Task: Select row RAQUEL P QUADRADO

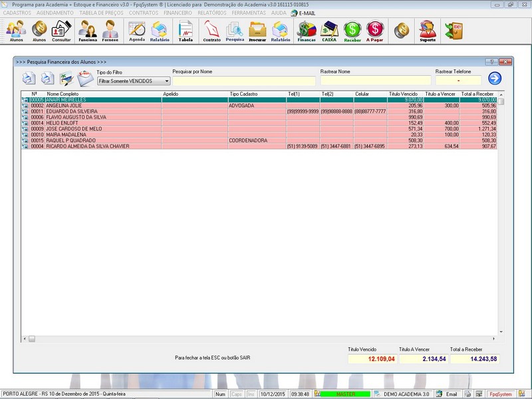Action: tap(259, 140)
